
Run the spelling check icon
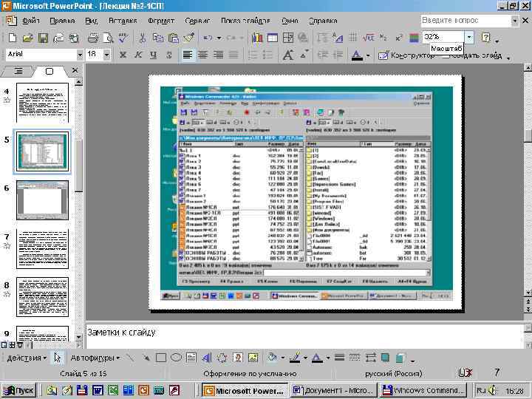coord(123,38)
